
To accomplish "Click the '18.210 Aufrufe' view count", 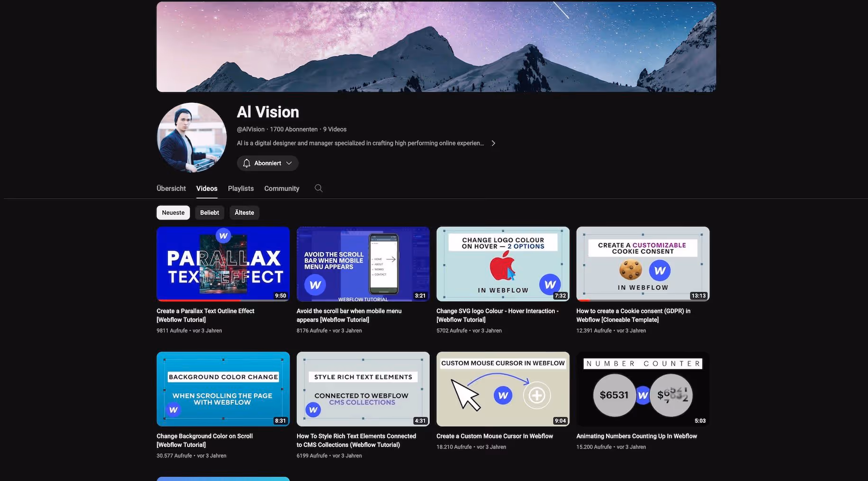I will pyautogui.click(x=454, y=447).
